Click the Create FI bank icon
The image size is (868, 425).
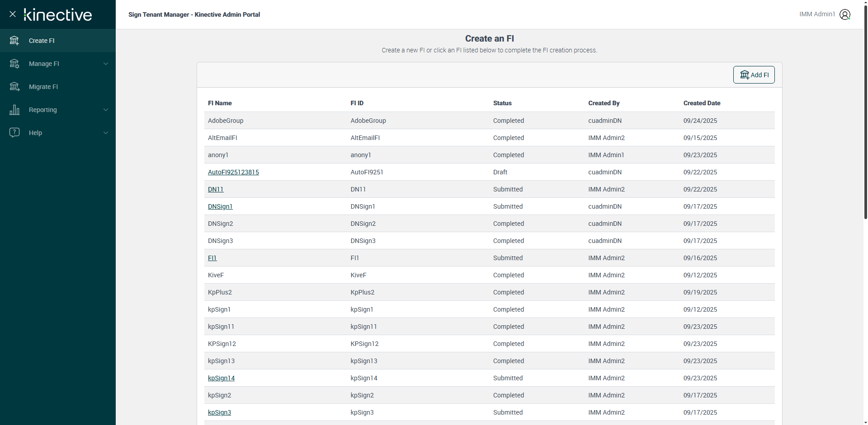tap(14, 41)
